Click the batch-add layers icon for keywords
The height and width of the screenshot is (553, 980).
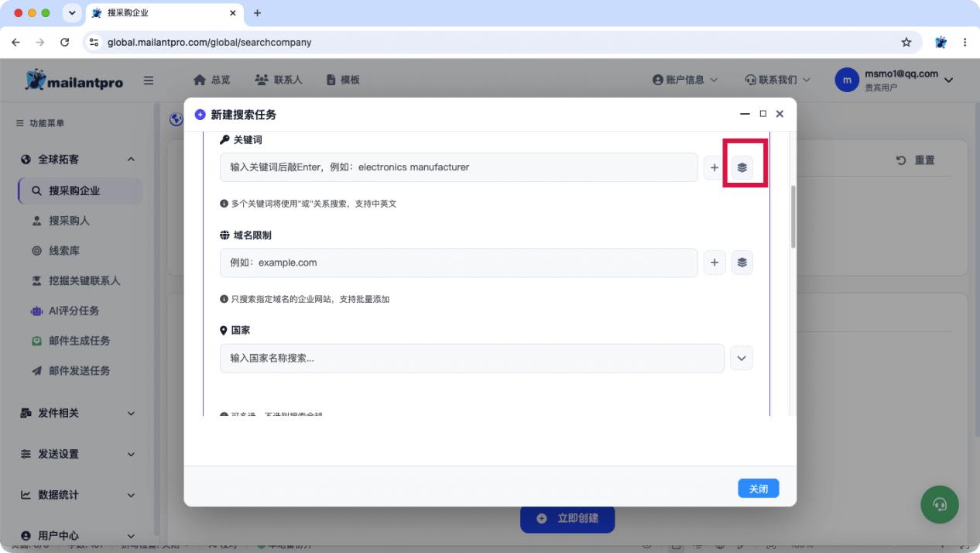pyautogui.click(x=742, y=167)
